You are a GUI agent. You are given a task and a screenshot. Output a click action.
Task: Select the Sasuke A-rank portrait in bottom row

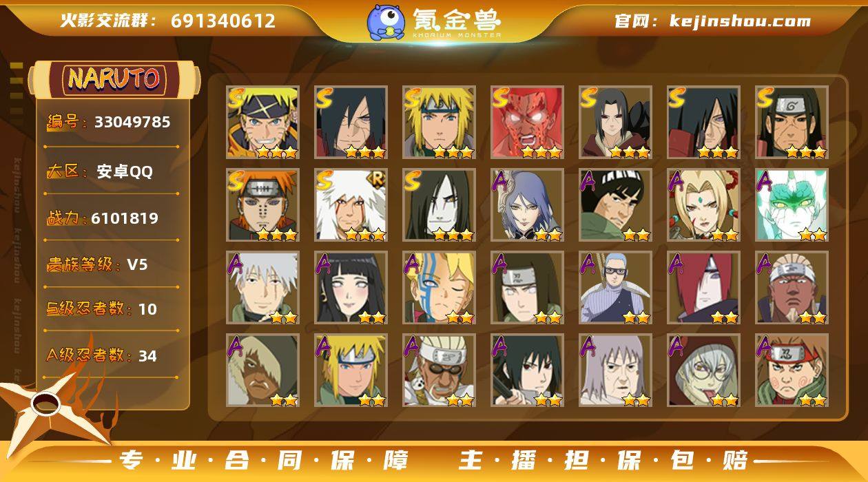[528, 370]
